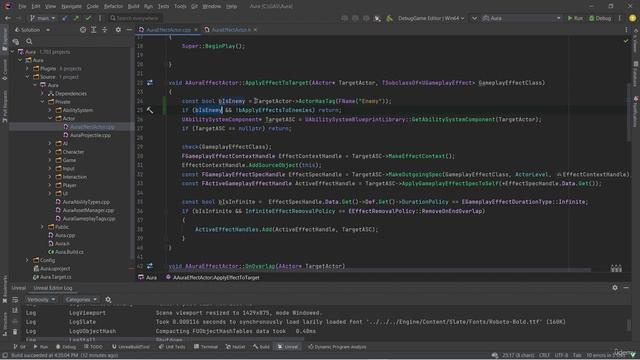This screenshot has height=360, width=640.
Task: Click the log settings gear beside Categories
Action: click(x=108, y=300)
